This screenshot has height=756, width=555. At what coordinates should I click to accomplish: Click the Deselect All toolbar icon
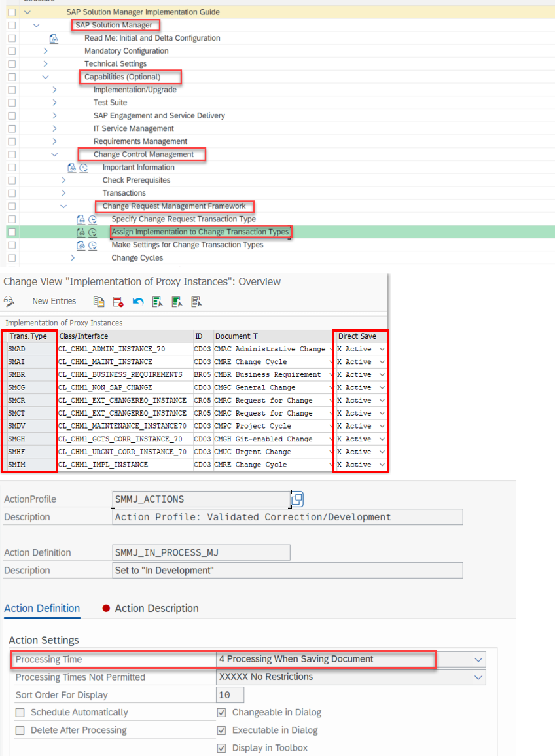[196, 301]
